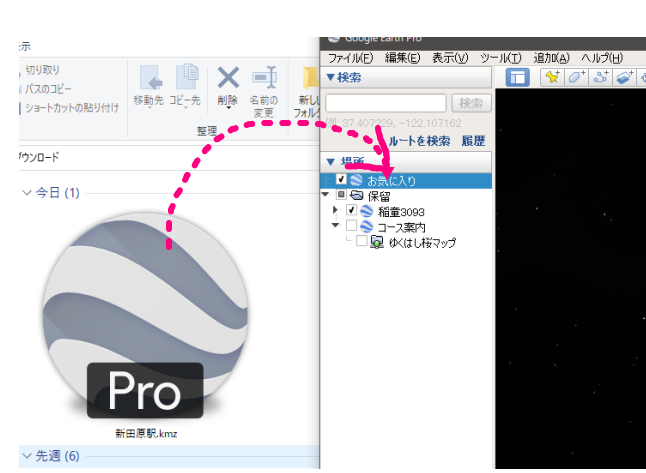Collapse the 検索 panel triangle

click(330, 77)
